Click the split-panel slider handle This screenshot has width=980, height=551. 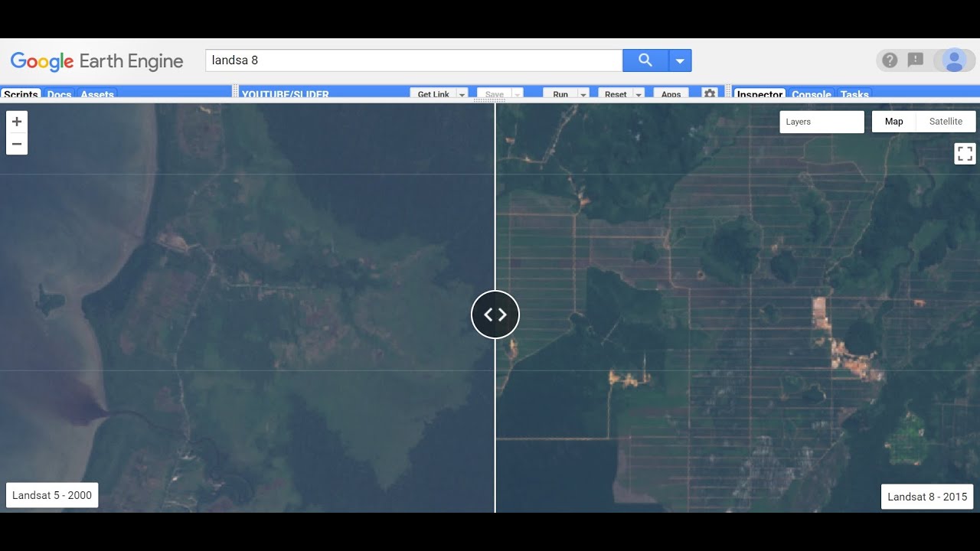495,315
